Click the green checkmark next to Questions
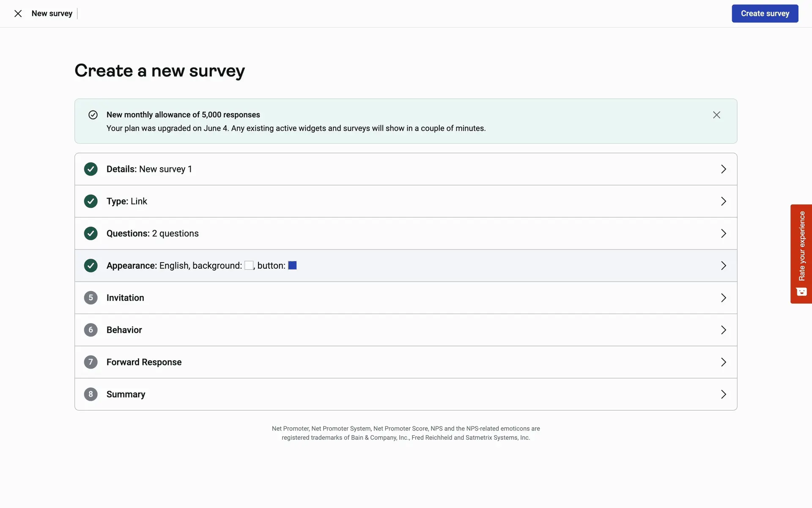 (91, 233)
